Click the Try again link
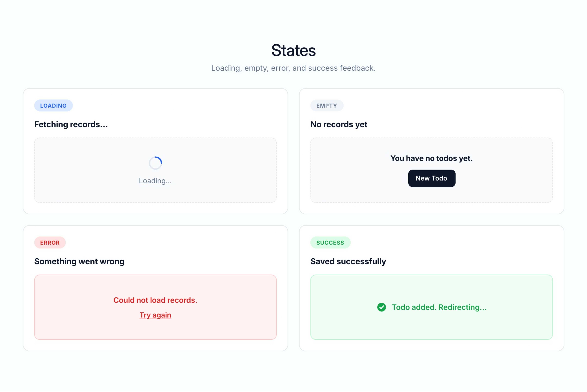 pos(155,315)
